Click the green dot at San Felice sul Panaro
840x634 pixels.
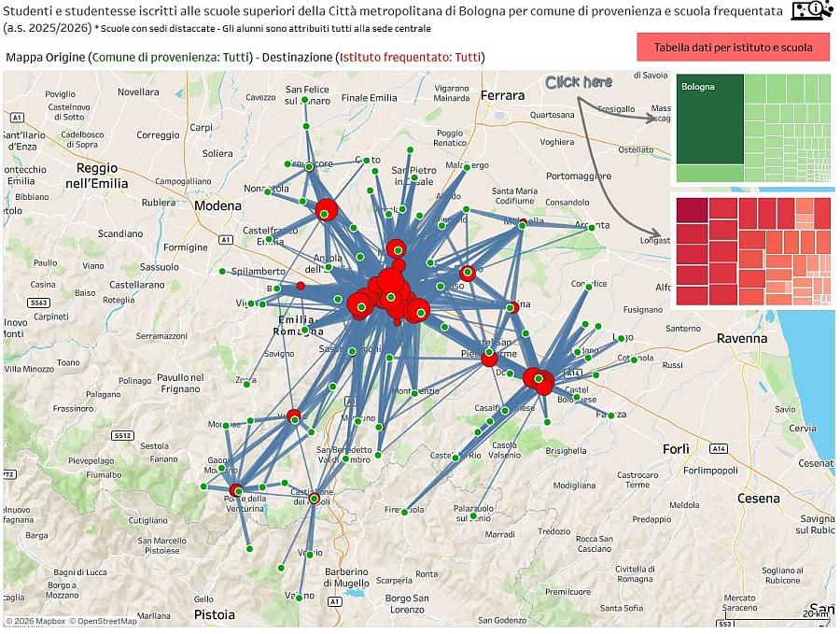pos(304,100)
